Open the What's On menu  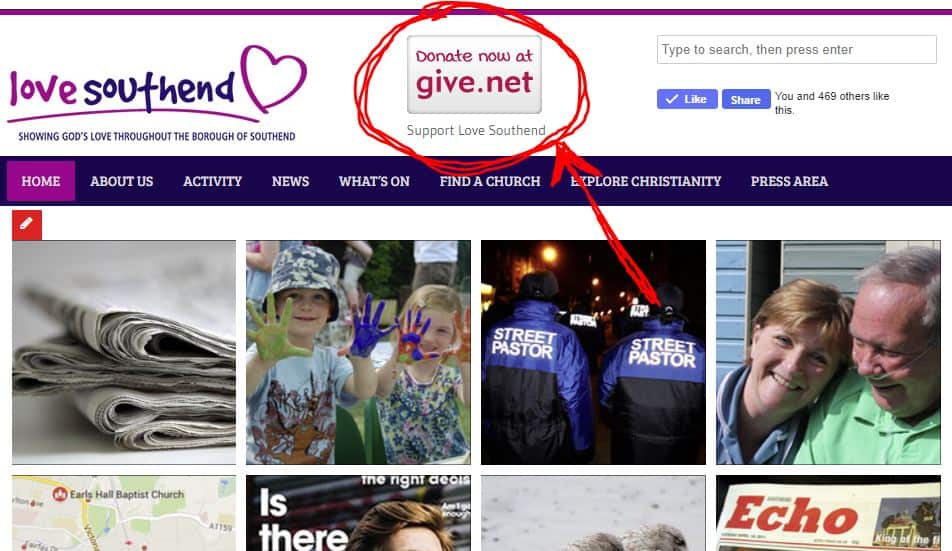pyautogui.click(x=374, y=181)
